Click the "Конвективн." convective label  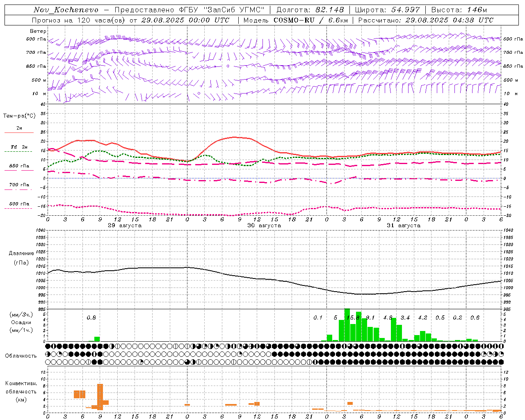[21, 383]
